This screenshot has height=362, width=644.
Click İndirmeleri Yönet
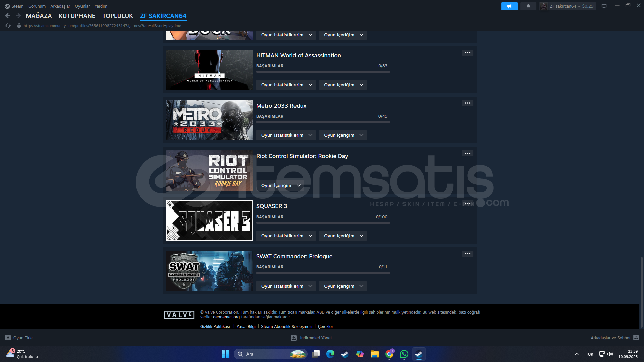(x=316, y=338)
